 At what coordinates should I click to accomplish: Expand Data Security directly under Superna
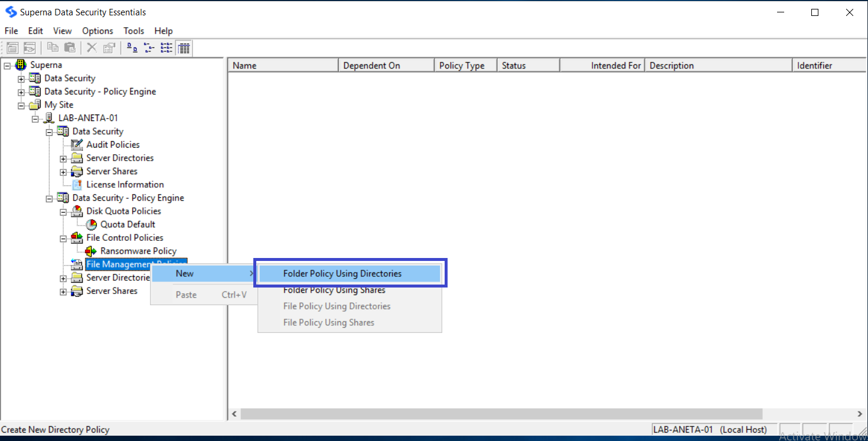(x=21, y=79)
